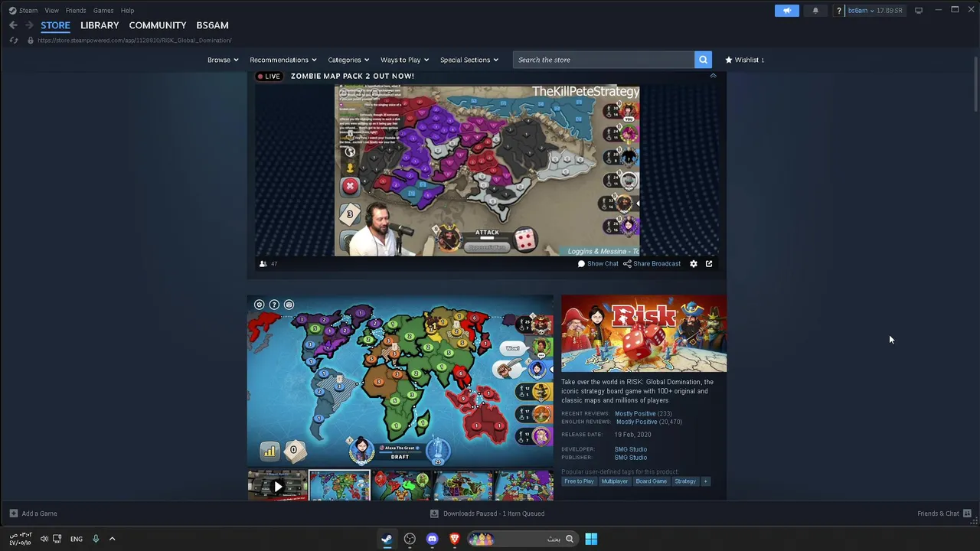Viewport: 980px width, 551px height.
Task: Click the RISK game header image
Action: coord(644,334)
